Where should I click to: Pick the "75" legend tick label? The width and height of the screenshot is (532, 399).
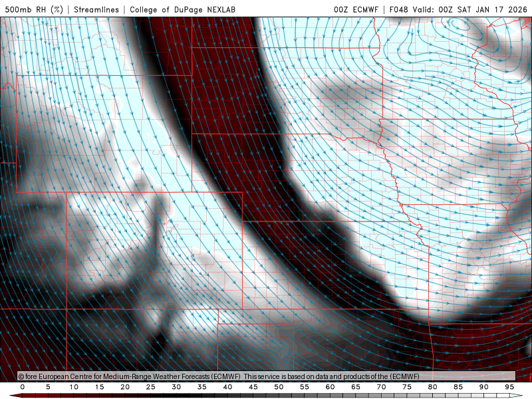(407, 387)
